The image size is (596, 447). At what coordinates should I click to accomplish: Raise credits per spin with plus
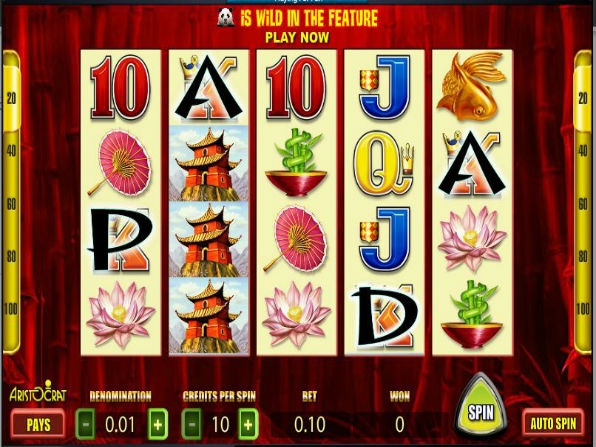(248, 424)
